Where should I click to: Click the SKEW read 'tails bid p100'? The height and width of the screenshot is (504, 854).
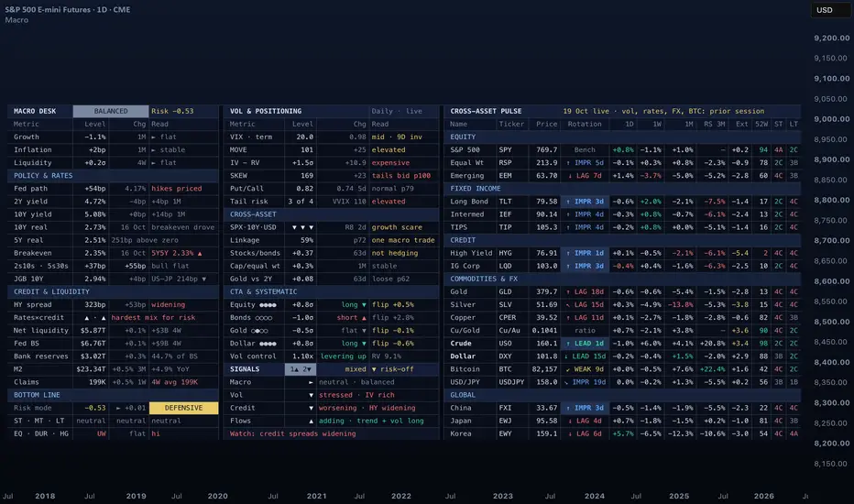(401, 176)
